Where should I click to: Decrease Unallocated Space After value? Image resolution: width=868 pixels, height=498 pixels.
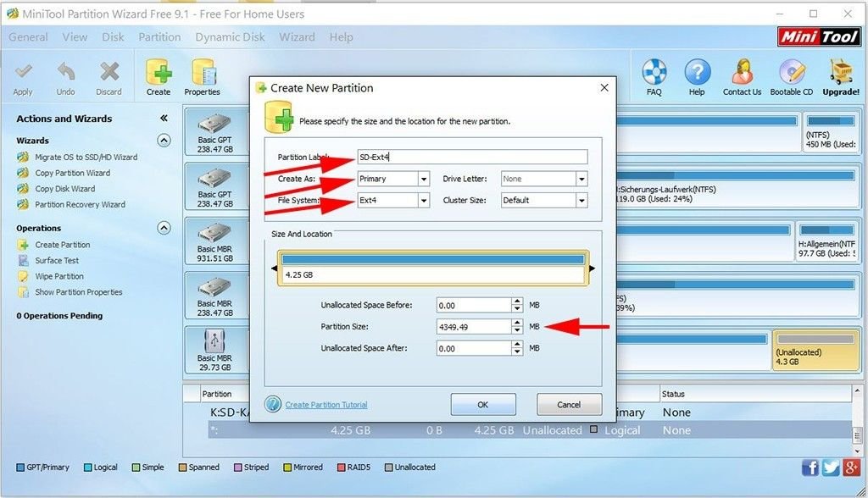(x=517, y=352)
